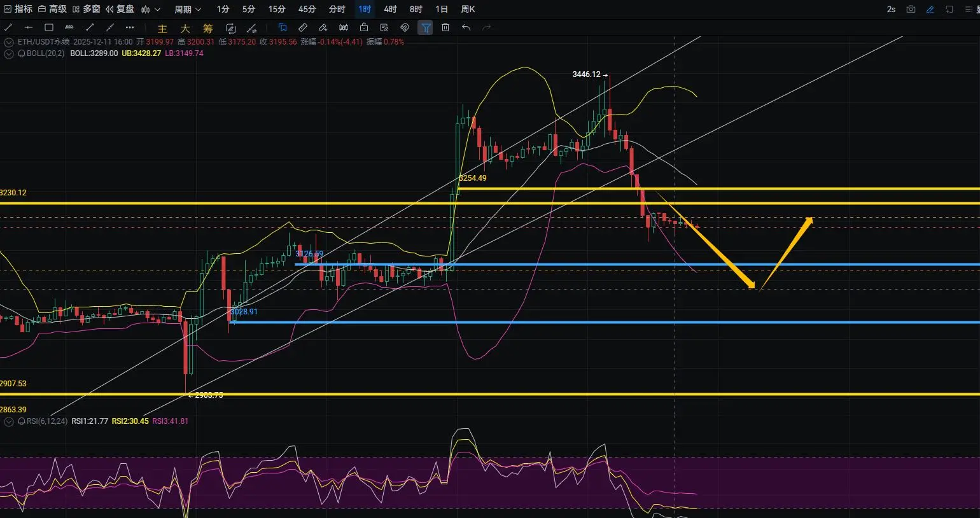
Task: Set an alert on the RSI bell
Action: pyautogui.click(x=22, y=421)
